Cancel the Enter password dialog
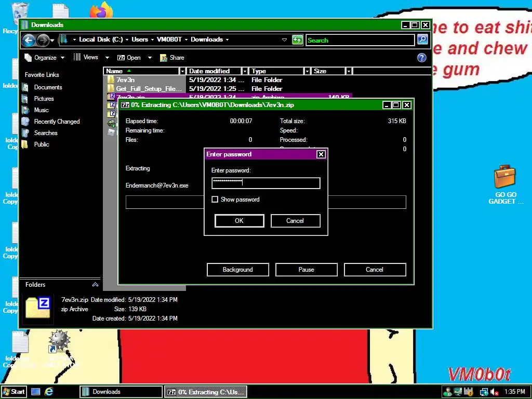This screenshot has height=399, width=532. click(295, 221)
